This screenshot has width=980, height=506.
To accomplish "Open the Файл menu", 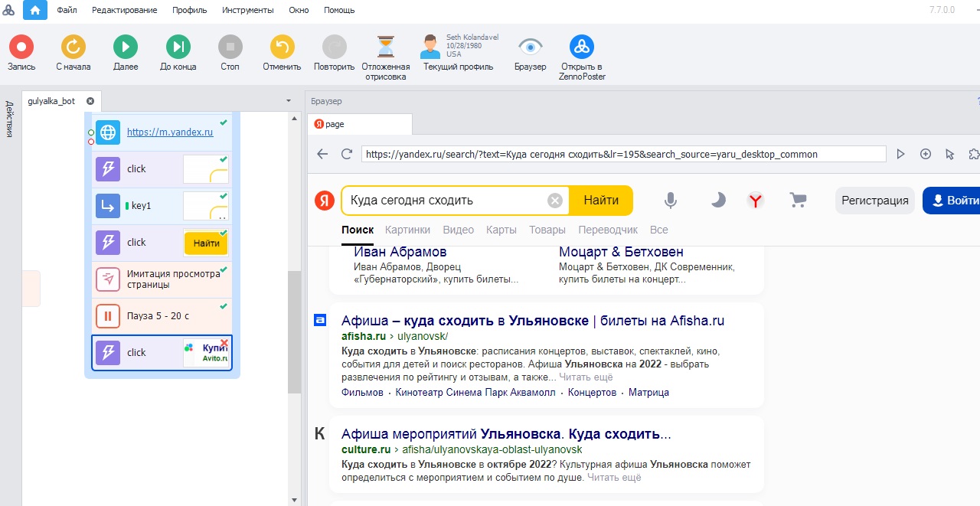I will 67,10.
